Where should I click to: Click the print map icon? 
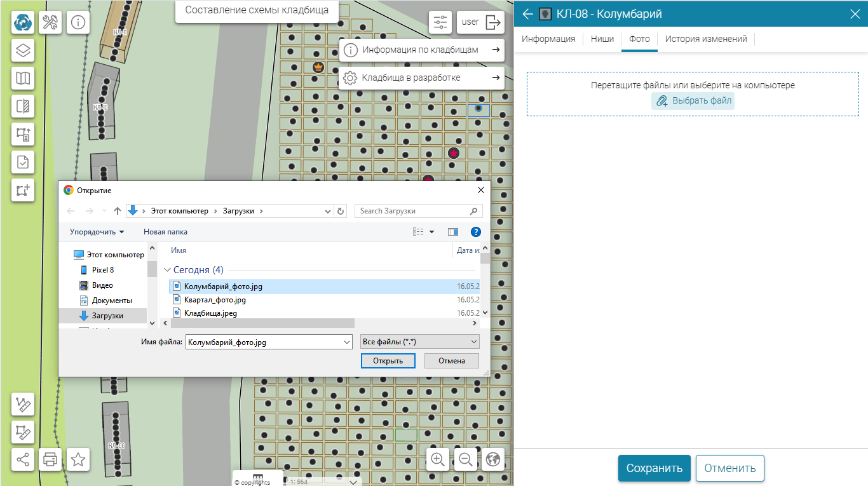coord(50,459)
